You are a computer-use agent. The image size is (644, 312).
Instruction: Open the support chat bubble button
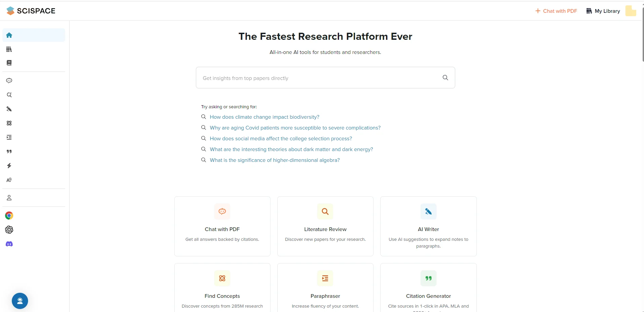tap(20, 301)
